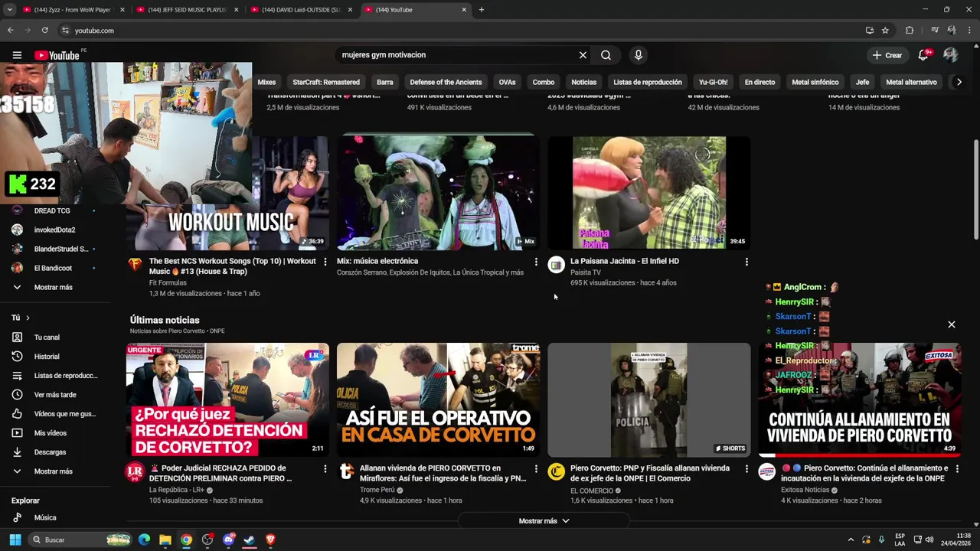
Task: Open the Piero Corvetto Shorts thumbnail
Action: tap(648, 399)
